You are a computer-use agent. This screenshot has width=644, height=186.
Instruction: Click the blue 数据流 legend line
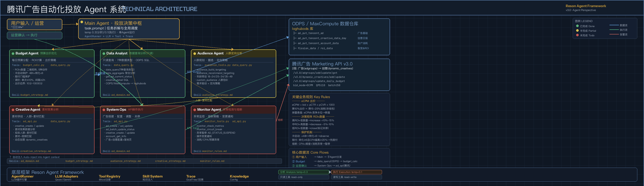[x=614, y=25]
